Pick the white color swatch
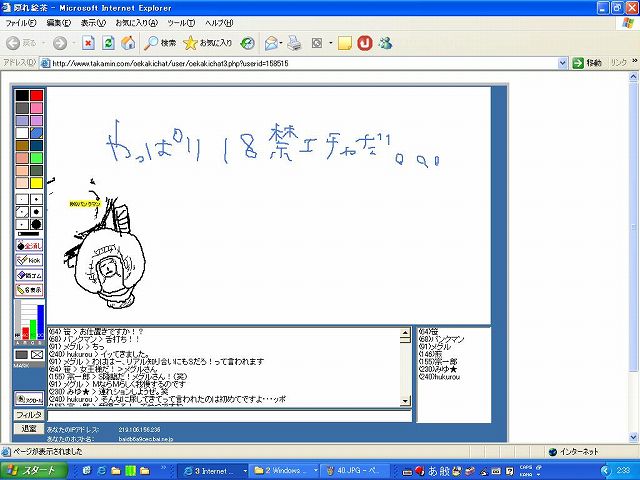The width and height of the screenshot is (640, 480). [22, 133]
